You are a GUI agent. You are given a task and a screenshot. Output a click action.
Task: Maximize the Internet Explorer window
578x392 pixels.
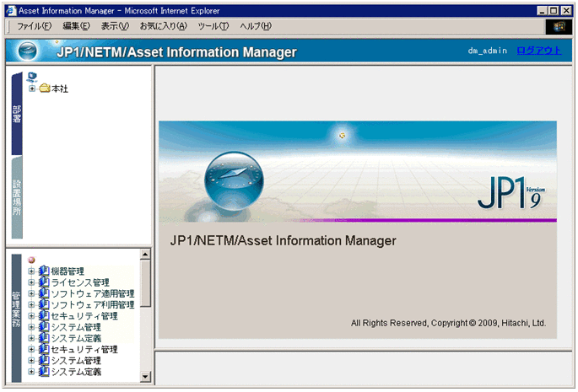click(x=553, y=11)
